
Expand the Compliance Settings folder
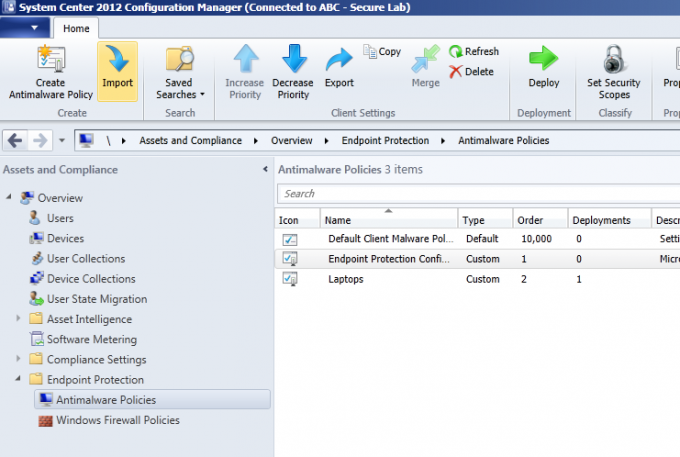pyautogui.click(x=18, y=359)
